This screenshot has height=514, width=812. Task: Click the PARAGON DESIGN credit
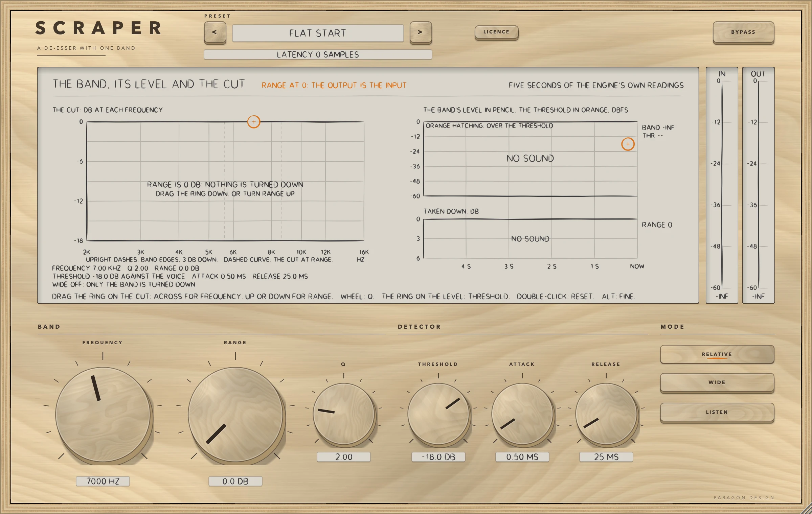pos(744,497)
